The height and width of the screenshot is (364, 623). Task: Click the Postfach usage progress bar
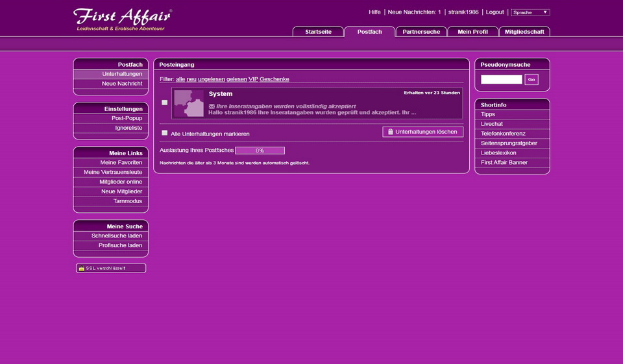pyautogui.click(x=260, y=151)
